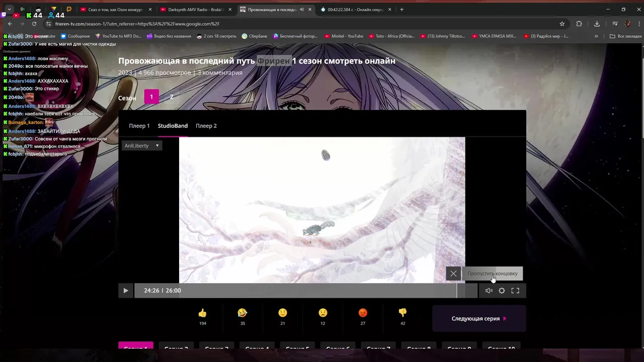Open the '(13) Johnny Tillotso...' bookmark
The height and width of the screenshot is (362, 644).
pos(444,36)
